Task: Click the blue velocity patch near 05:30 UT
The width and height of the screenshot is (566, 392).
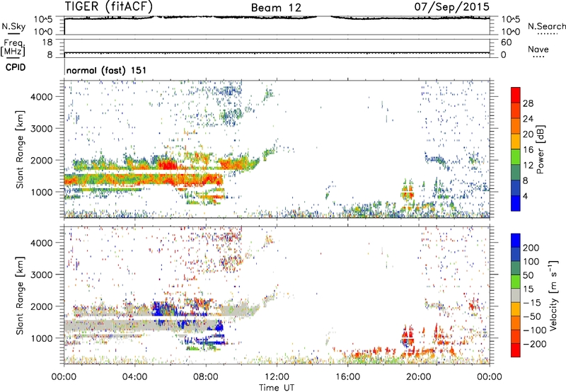Action: 164,310
